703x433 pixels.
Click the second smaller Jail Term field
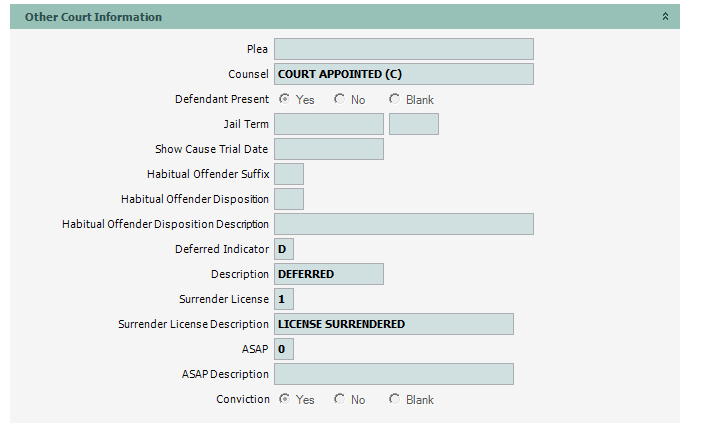[x=413, y=124]
